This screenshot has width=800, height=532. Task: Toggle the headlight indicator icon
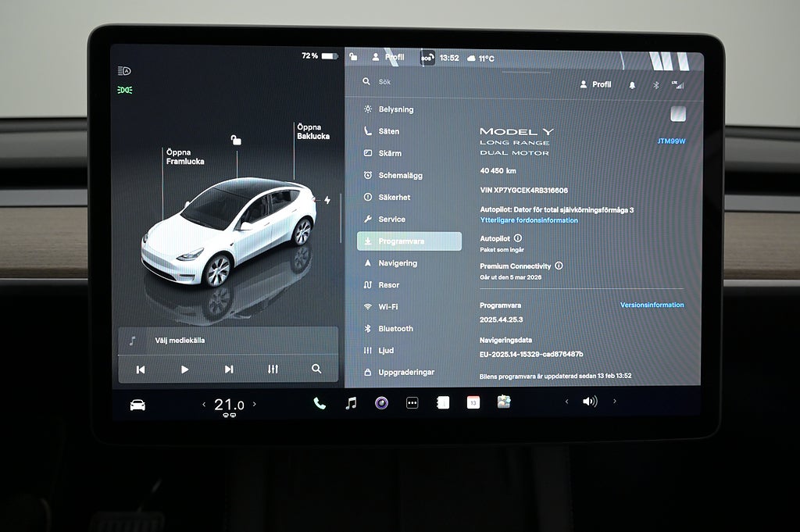[124, 70]
